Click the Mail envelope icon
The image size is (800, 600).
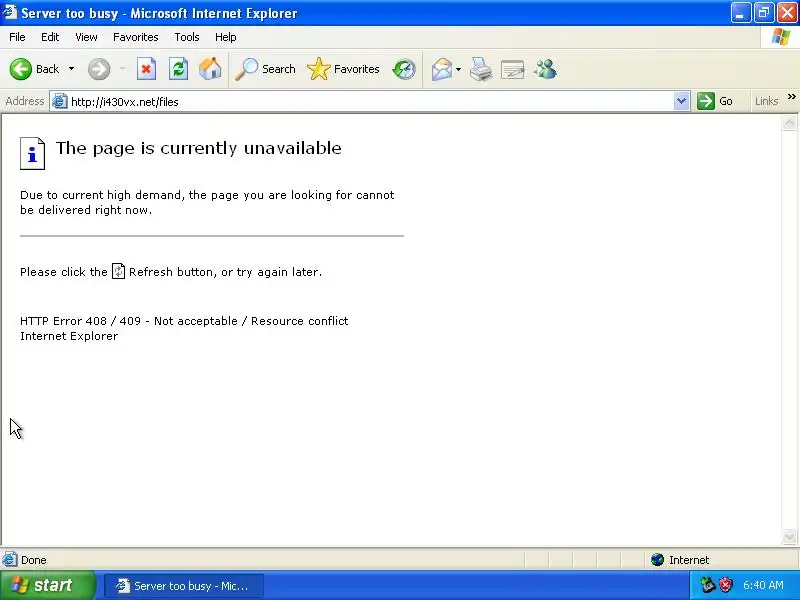coord(442,69)
